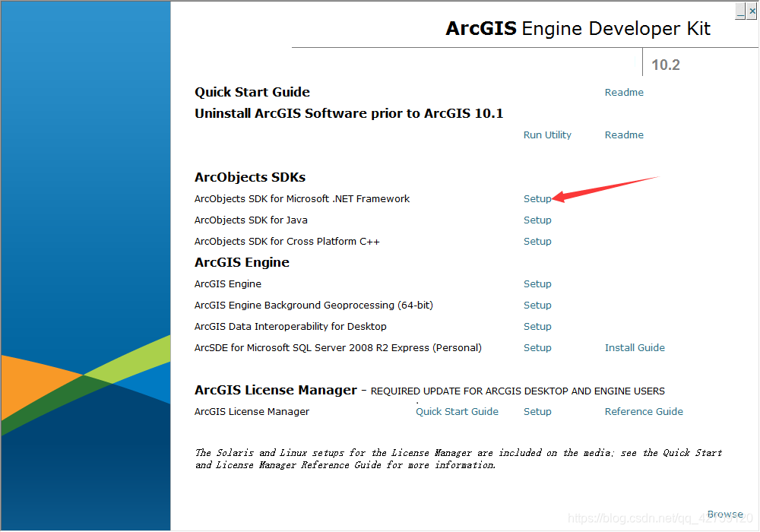Click 'ArcGIS Data Interoperability for Desktop' label
Screen dimensions: 760x532
(290, 327)
